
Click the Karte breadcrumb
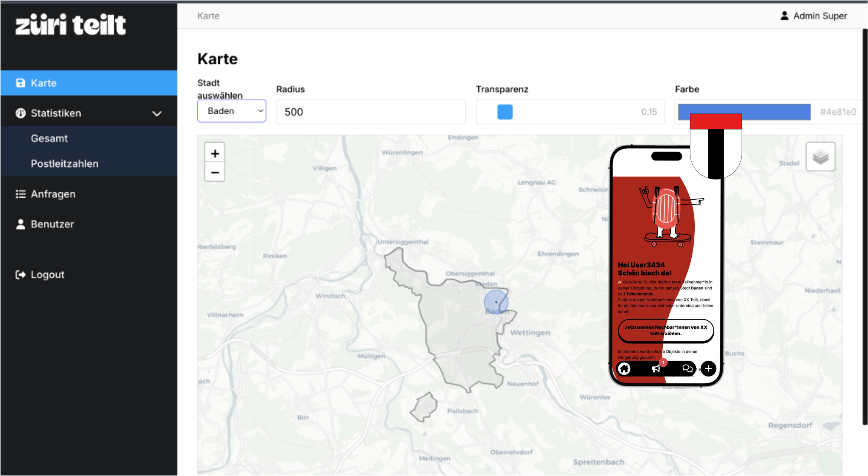[x=208, y=16]
